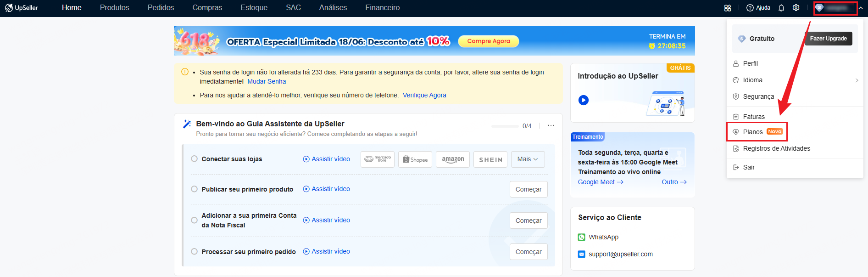
Task: Connect a Mercado Libre store
Action: point(378,159)
